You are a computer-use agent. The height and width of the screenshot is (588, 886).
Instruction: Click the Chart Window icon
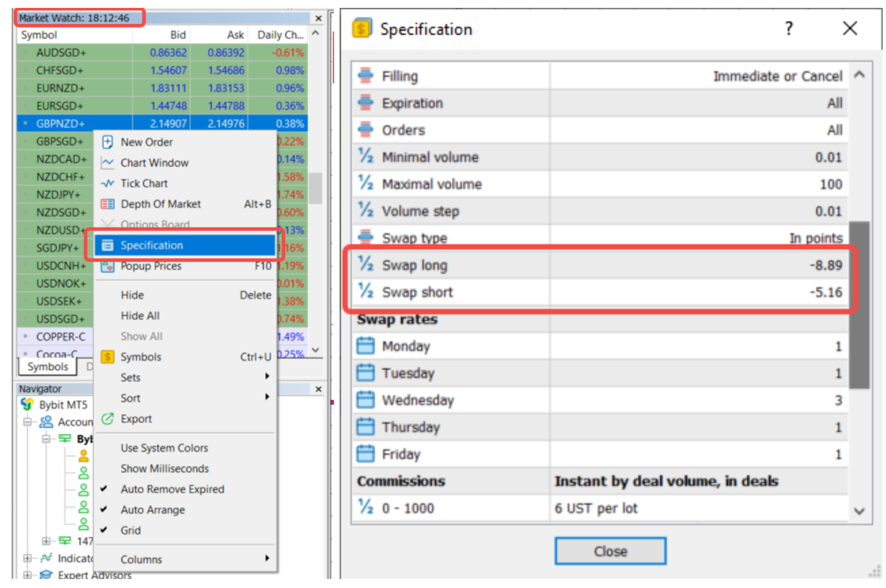coord(107,163)
